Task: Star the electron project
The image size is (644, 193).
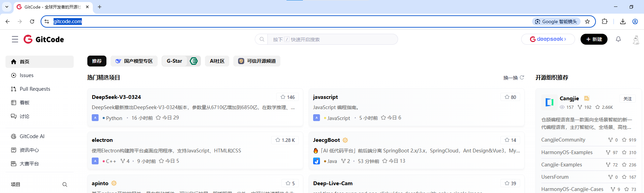Action: (x=285, y=140)
